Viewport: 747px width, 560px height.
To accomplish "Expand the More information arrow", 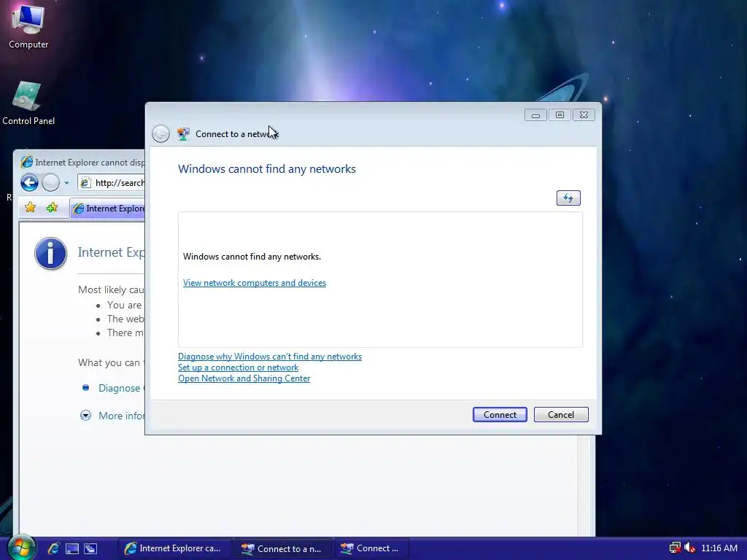I will pos(86,416).
